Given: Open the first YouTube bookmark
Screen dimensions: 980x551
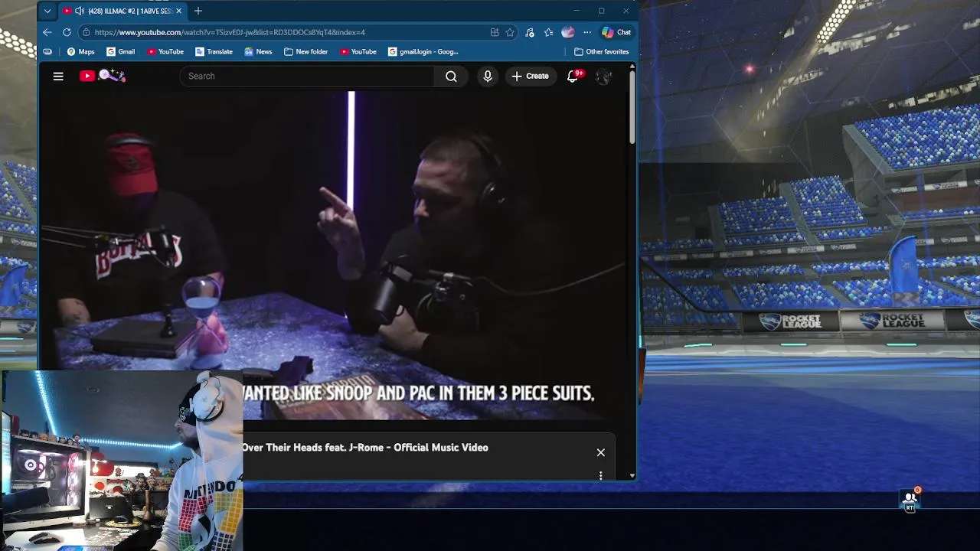Looking at the screenshot, I should [165, 51].
